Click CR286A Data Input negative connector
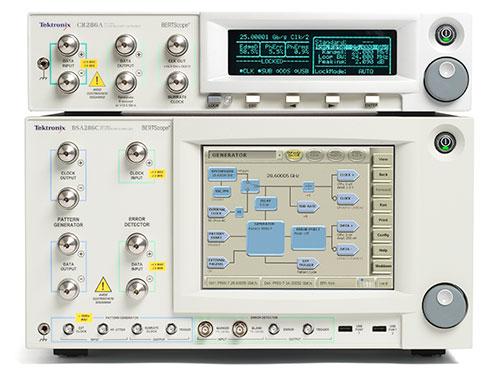The image size is (500, 375). (68, 82)
